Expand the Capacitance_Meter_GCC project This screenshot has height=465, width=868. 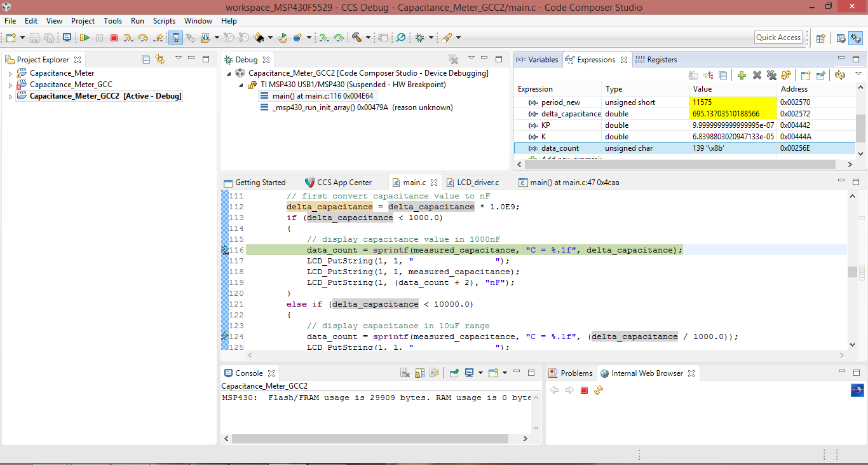10,85
